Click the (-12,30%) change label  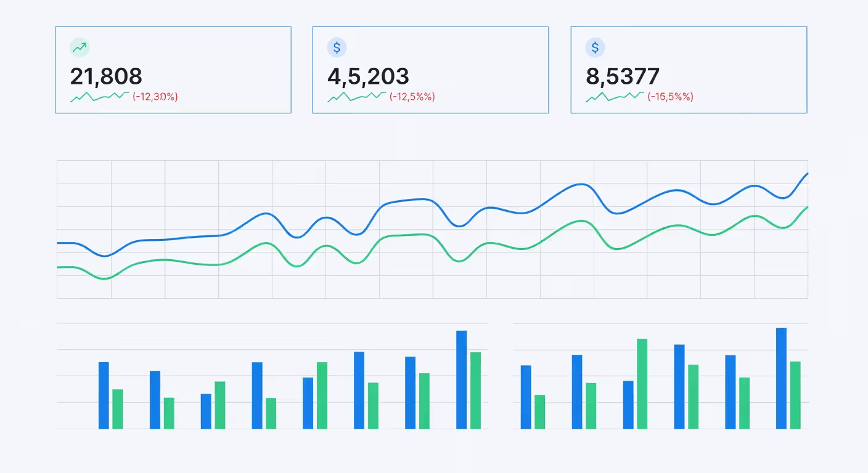[155, 97]
